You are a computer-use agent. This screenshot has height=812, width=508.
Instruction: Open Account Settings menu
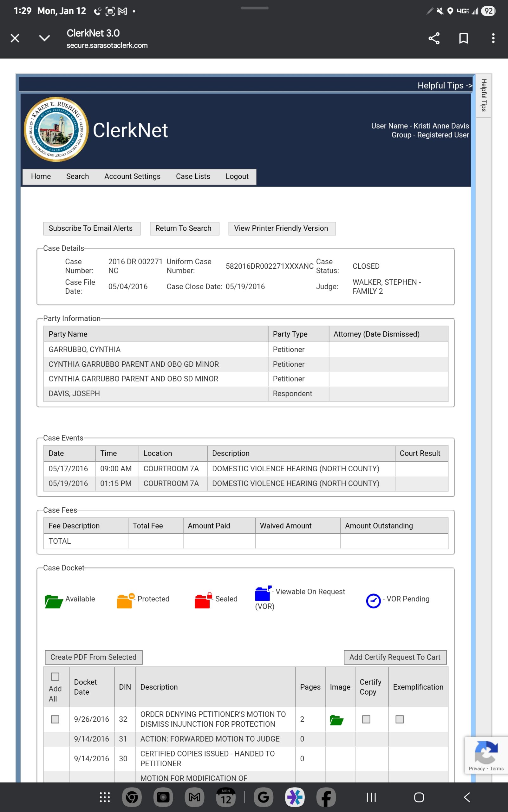(132, 176)
